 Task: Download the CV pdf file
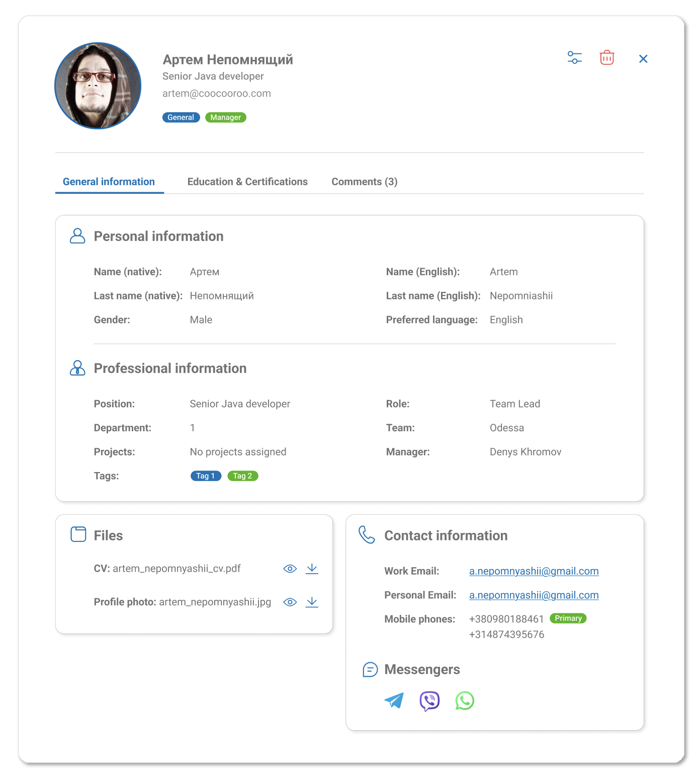312,569
